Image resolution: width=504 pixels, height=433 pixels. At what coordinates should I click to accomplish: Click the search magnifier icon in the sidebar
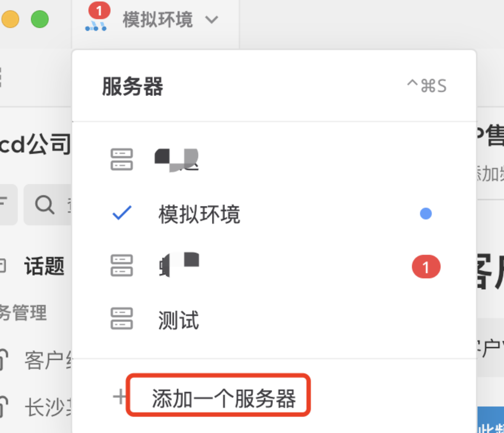(x=45, y=205)
